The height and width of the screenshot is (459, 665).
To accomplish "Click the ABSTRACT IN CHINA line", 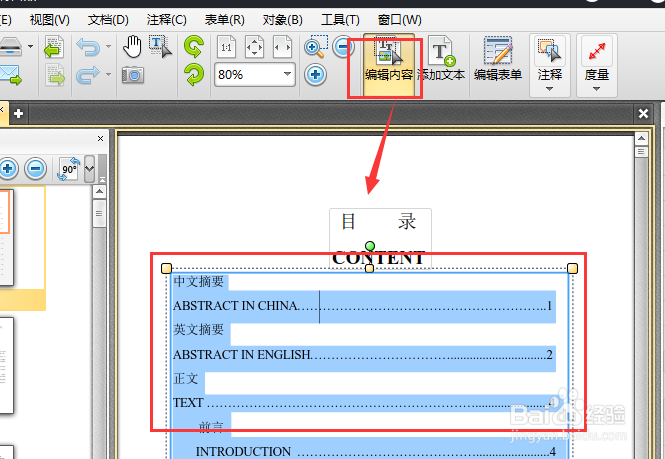I will 363,305.
